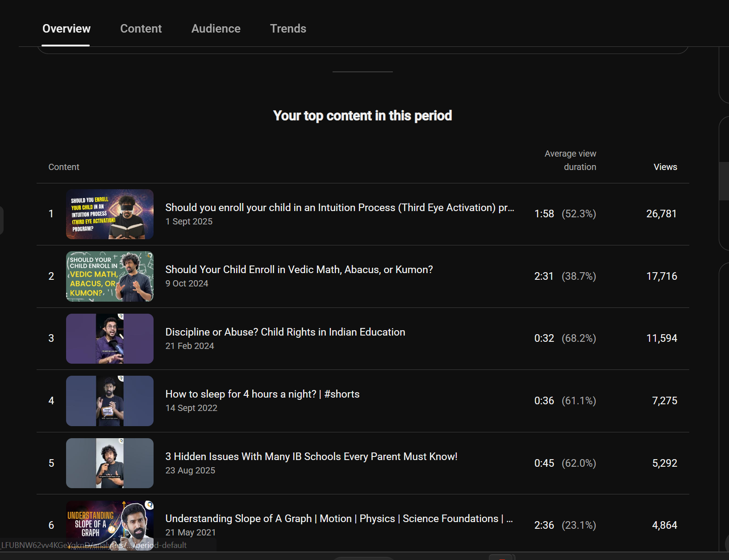Click the 'Your top content in this period' heading
Image resolution: width=729 pixels, height=560 pixels.
click(x=362, y=116)
